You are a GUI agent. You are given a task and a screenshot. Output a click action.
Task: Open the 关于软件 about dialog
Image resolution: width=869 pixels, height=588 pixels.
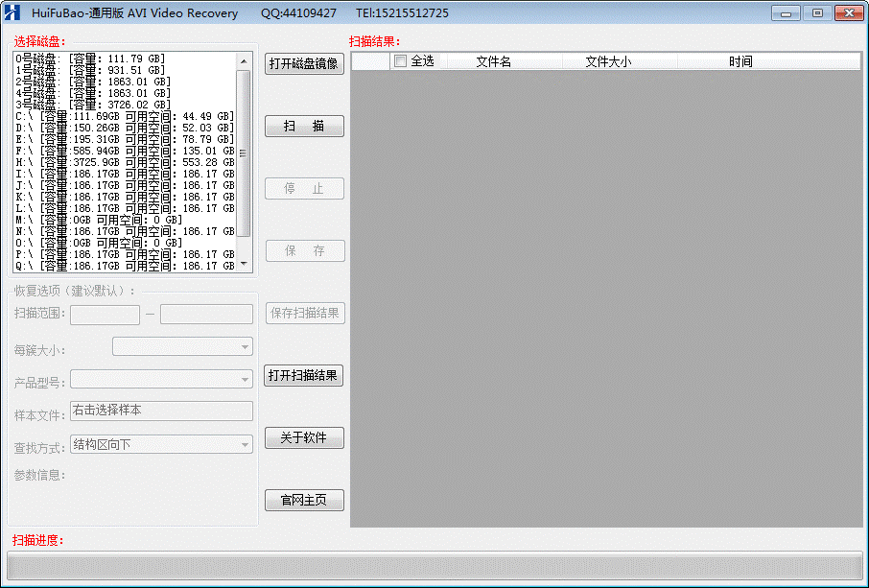coord(304,438)
